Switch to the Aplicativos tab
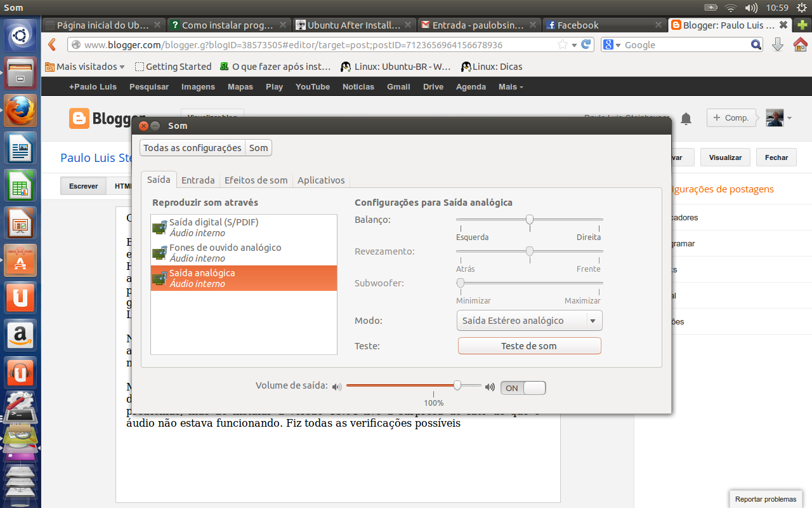Viewport: 812px width, 508px height. [x=321, y=180]
